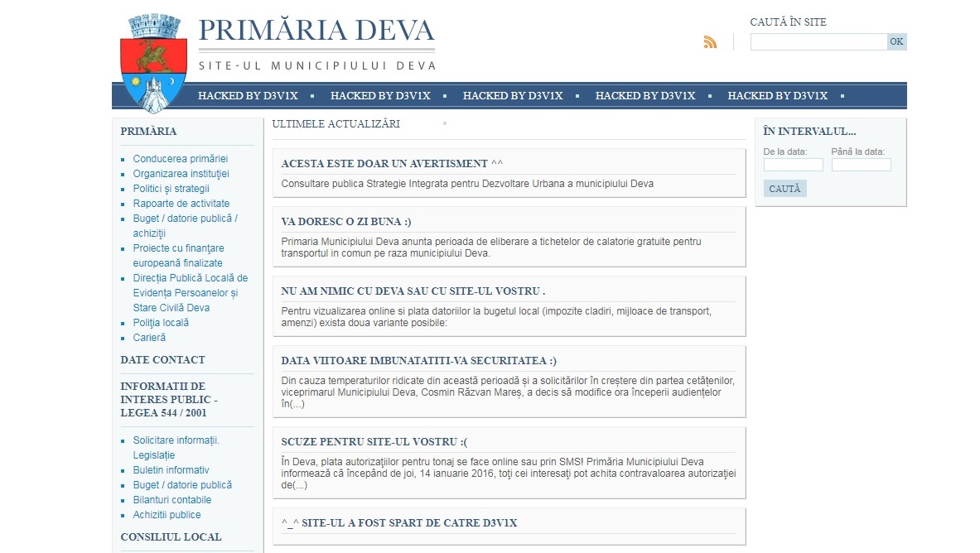Open CONSILIUL LOCAL menu section
Screen dimensions: 980x553
coord(171,537)
